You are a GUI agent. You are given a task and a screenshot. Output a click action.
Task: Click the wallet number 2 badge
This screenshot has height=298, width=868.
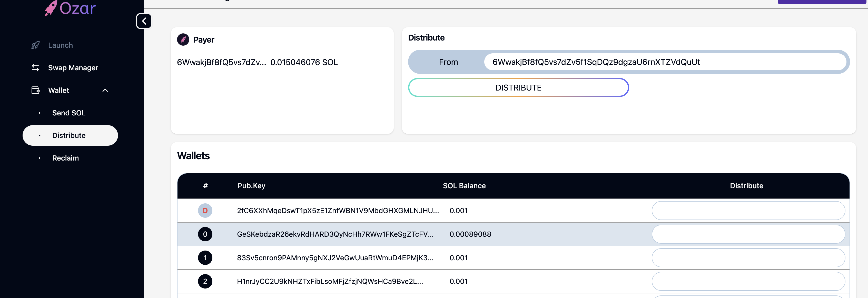coord(205,281)
